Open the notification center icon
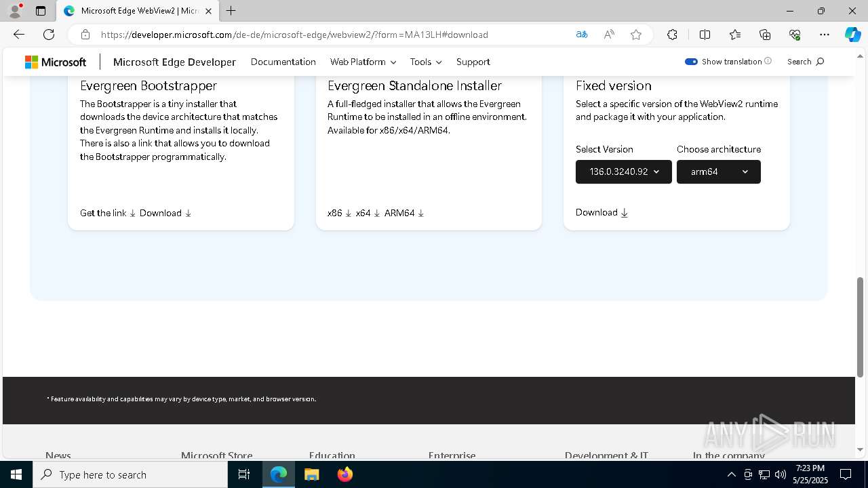The width and height of the screenshot is (868, 488). [846, 474]
